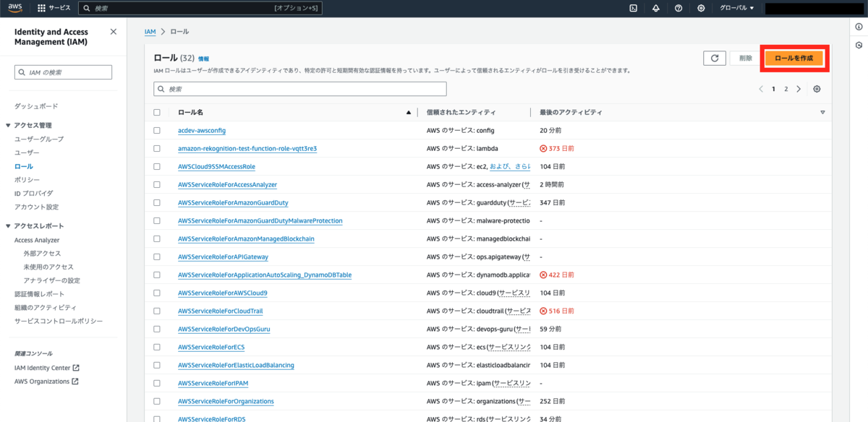Viewport: 868px width, 422px height.
Task: Sort by last activity arrow
Action: coord(822,113)
